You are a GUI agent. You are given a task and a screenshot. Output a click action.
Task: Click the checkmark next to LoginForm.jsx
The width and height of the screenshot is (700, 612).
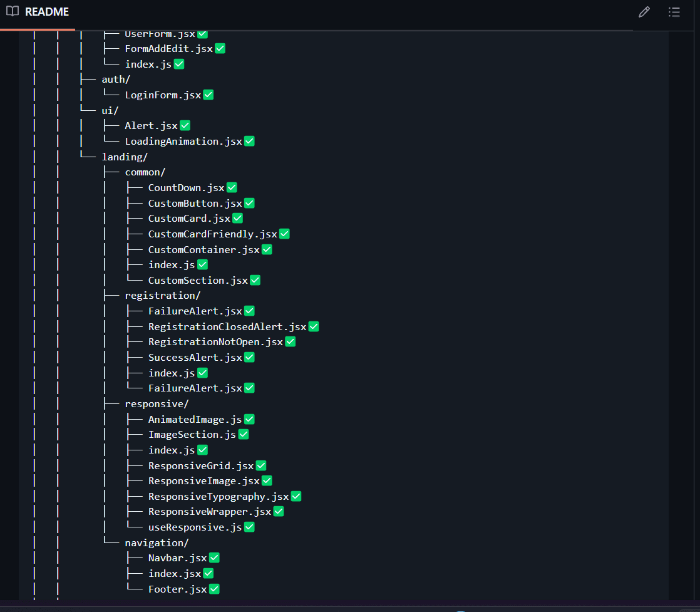coord(208,94)
